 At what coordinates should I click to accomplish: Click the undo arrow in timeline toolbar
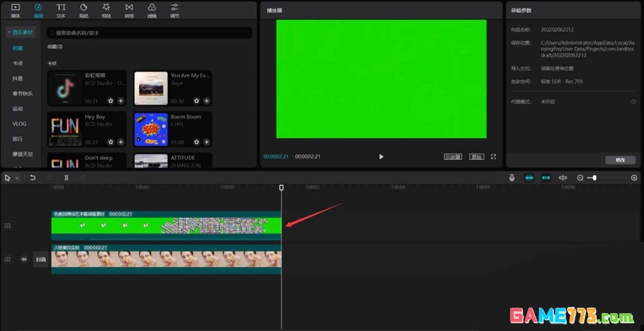point(33,178)
